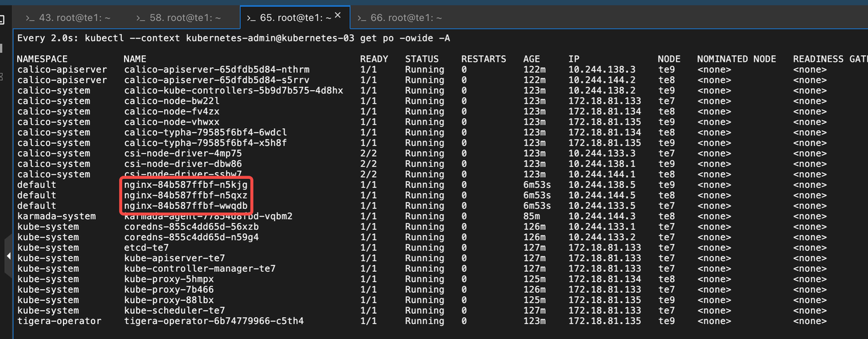Click pod name kube-proxy-88lbx

(x=169, y=300)
